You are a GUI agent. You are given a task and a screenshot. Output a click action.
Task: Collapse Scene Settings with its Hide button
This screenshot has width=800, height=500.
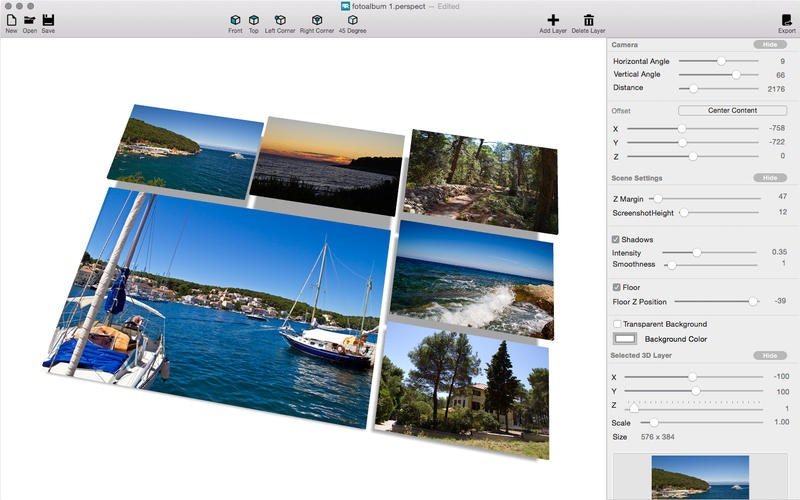(x=769, y=178)
